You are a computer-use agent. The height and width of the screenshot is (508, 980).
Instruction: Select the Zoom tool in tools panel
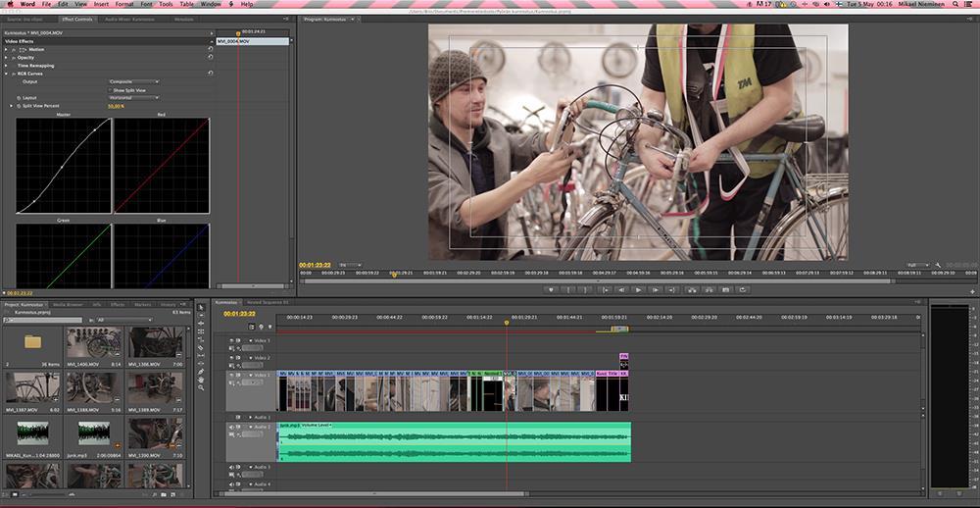201,388
